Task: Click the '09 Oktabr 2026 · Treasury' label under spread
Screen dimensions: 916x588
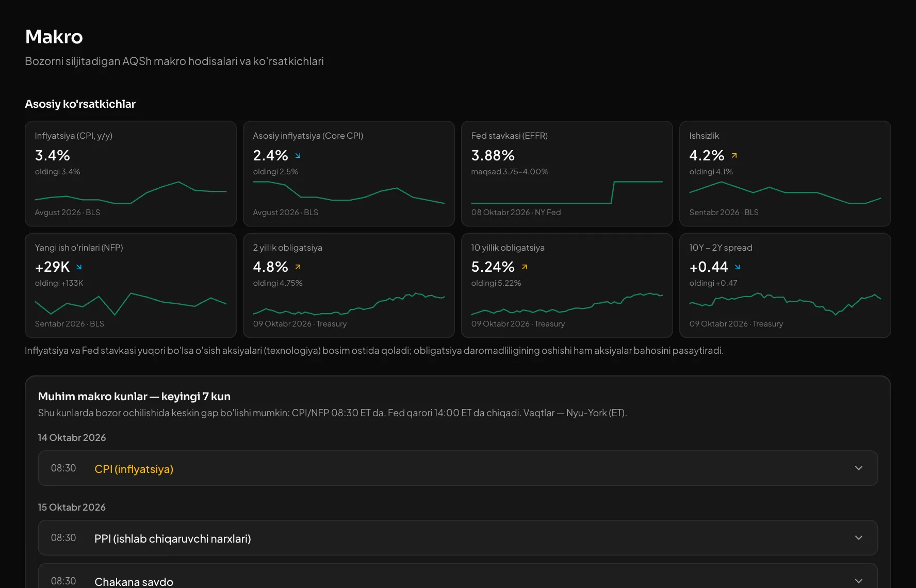Action: tap(736, 324)
